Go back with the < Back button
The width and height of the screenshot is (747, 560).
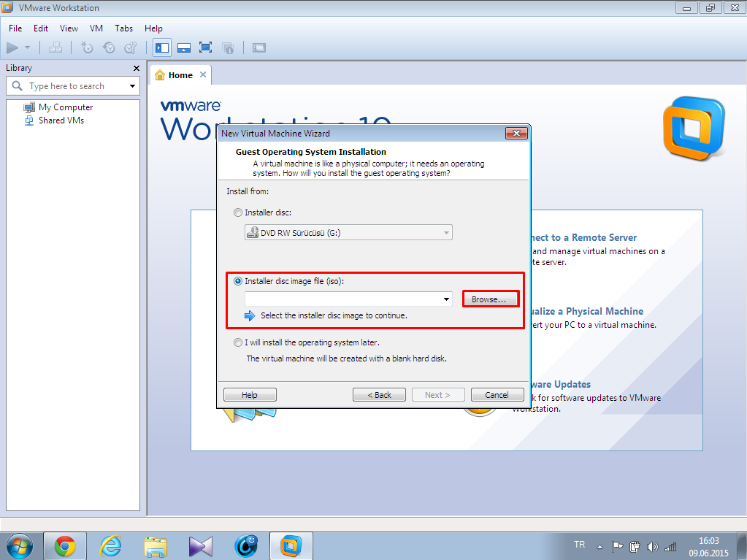click(379, 395)
